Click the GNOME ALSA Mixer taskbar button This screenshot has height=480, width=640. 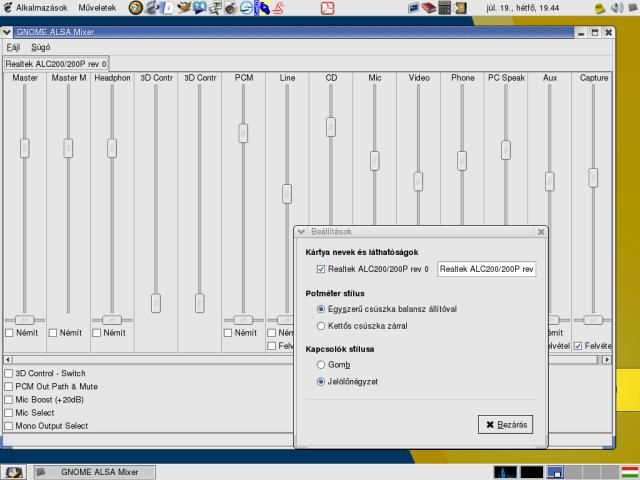click(95, 472)
